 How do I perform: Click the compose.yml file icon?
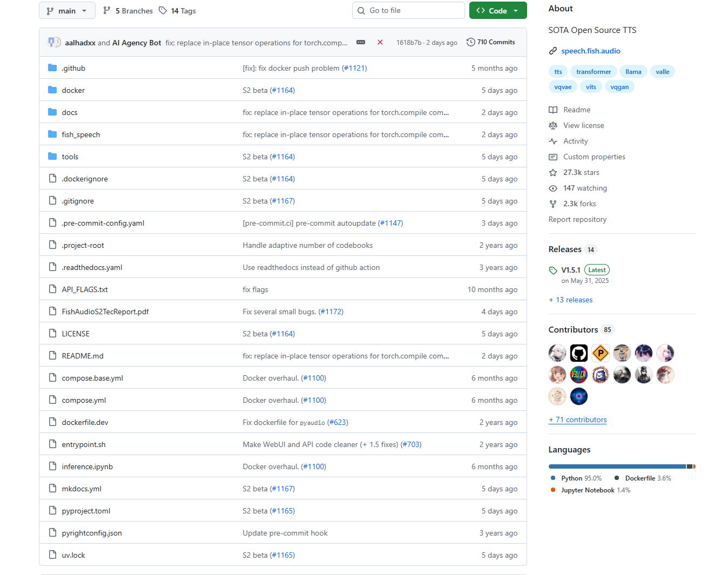(52, 400)
